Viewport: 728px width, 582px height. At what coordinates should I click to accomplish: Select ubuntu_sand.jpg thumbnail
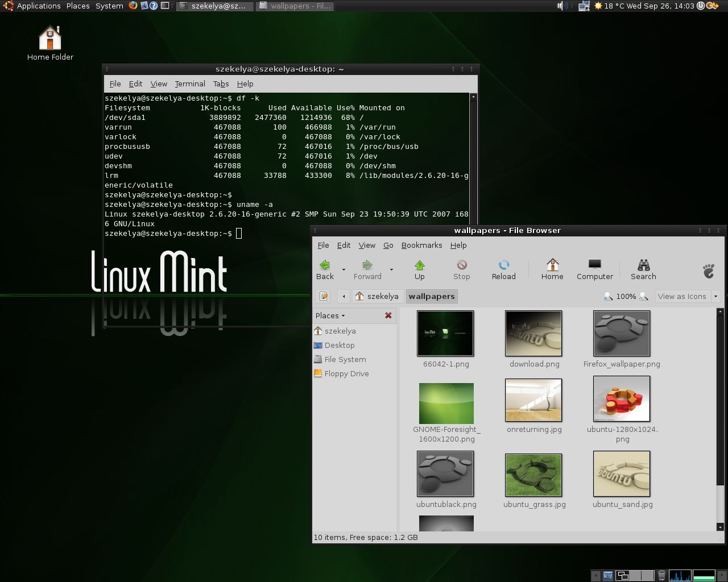click(622, 474)
